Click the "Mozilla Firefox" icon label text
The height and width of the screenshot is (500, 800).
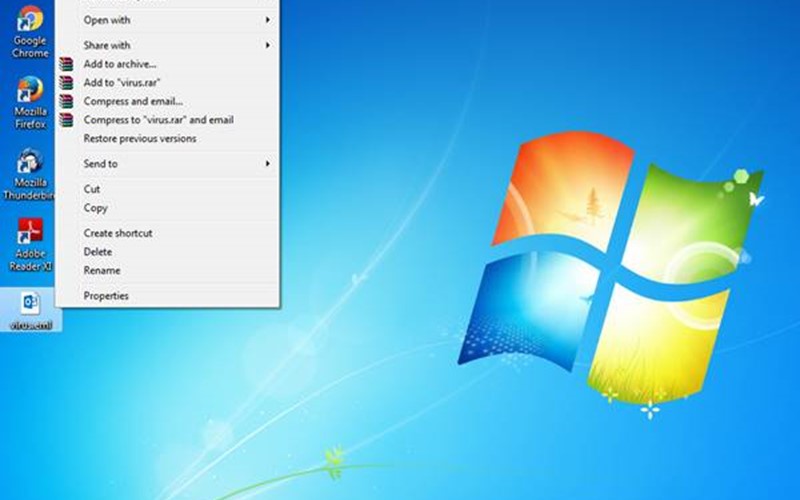[30, 117]
